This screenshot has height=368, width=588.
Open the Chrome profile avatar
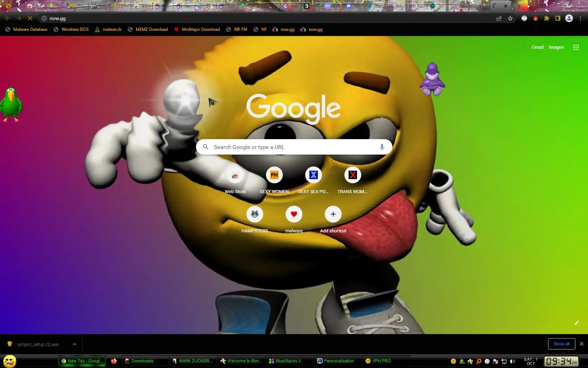pos(569,18)
